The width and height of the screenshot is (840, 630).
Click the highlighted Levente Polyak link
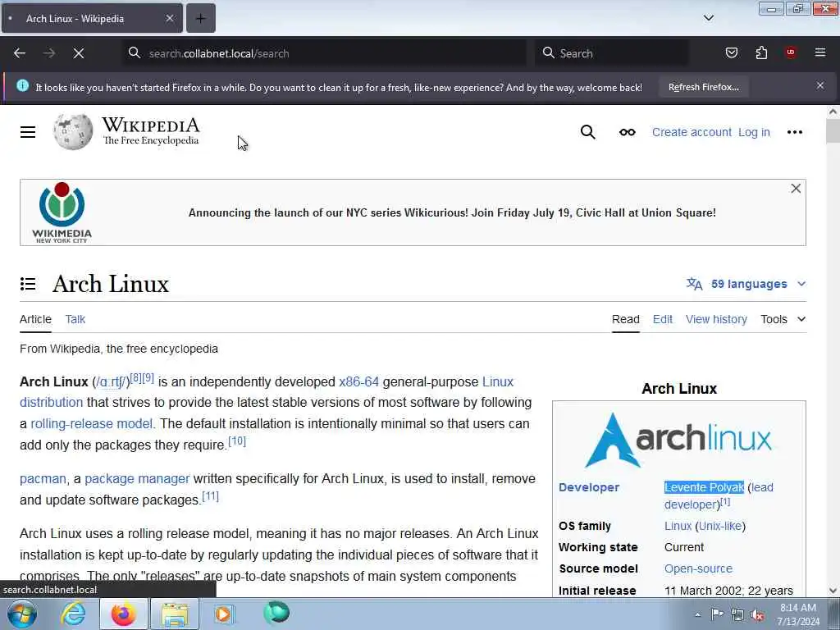704,487
